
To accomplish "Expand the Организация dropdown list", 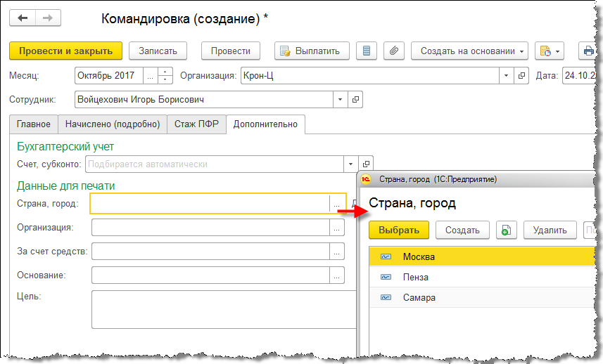I will tap(507, 75).
